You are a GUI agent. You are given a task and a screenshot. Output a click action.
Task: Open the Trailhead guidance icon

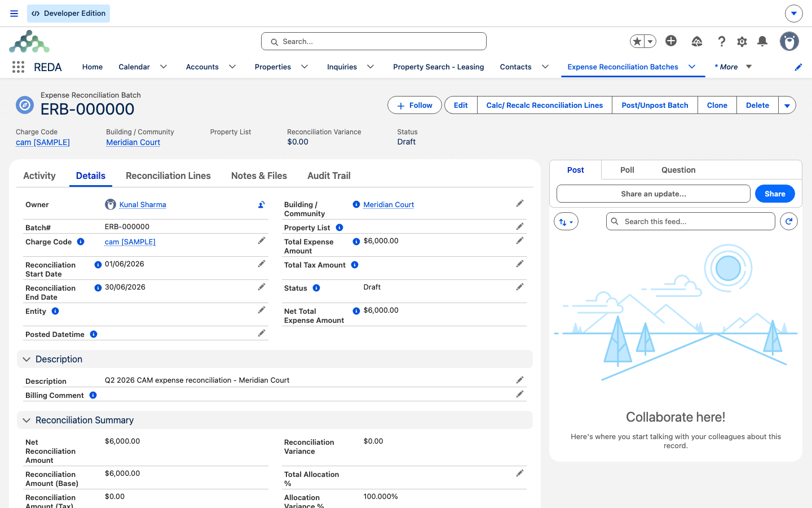[x=697, y=41]
